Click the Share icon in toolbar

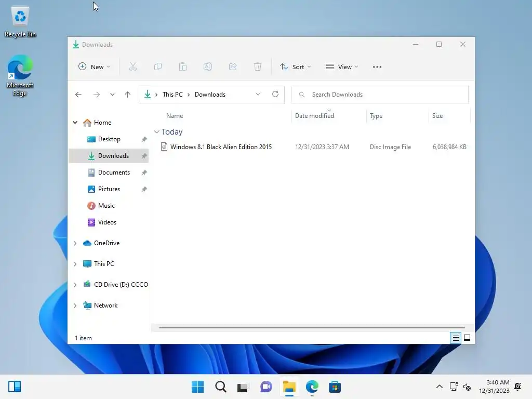coord(233,67)
